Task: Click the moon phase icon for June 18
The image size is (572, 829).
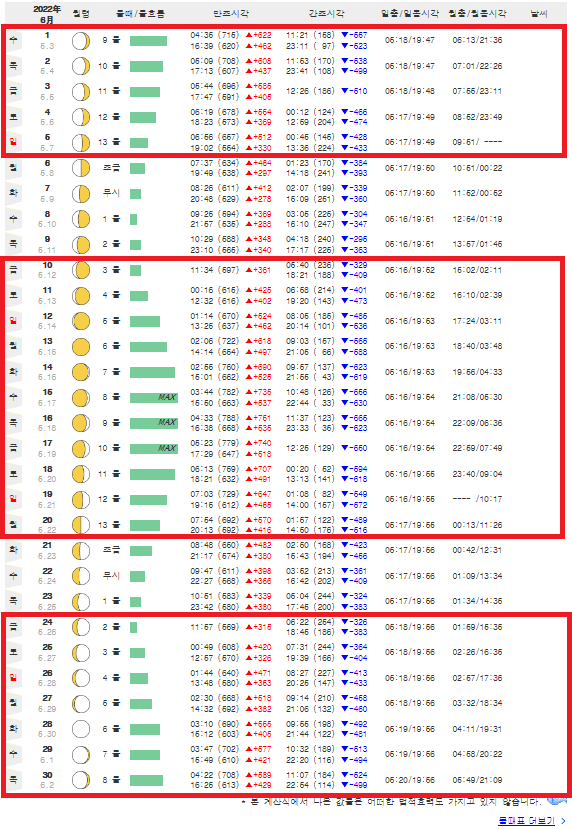Action: 81,474
